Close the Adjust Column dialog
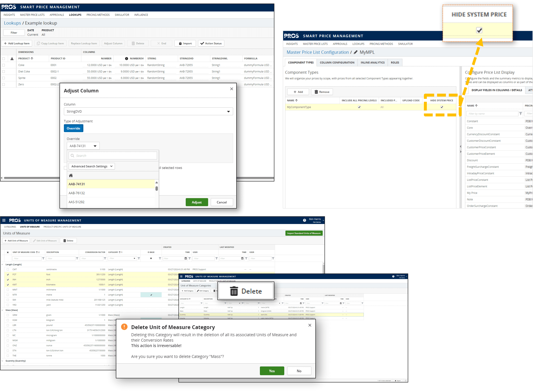 [232, 89]
